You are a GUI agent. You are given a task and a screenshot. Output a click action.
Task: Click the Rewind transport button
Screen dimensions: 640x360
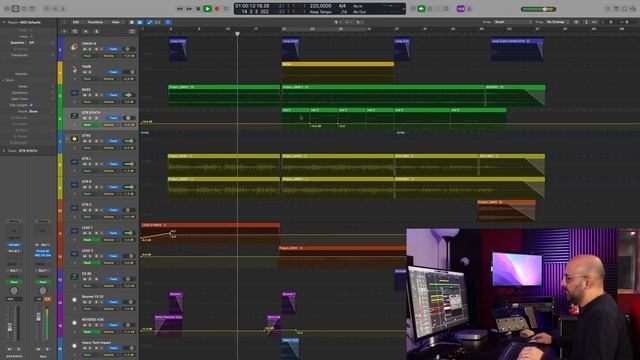point(180,9)
